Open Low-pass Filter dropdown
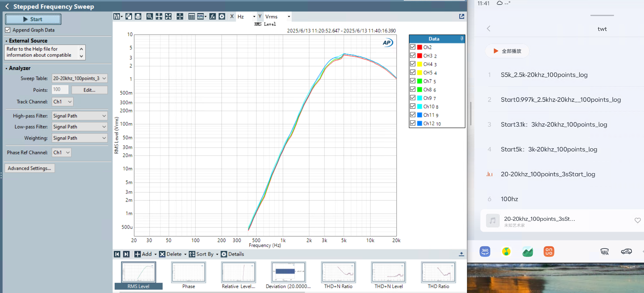This screenshot has height=293, width=644. coord(80,127)
